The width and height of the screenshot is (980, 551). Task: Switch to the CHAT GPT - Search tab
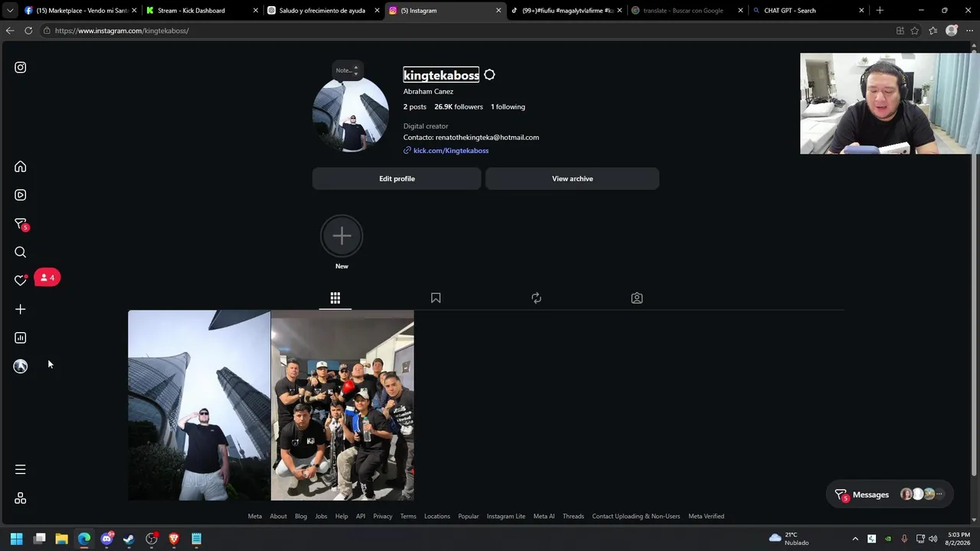[x=808, y=11]
